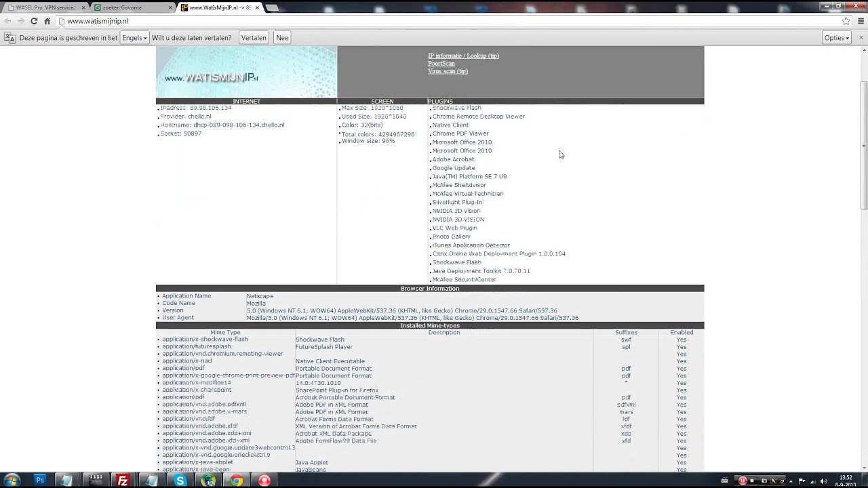Image resolution: width=868 pixels, height=488 pixels.
Task: Click the Hostname dhcp-089-098-106-134.chello.nl line
Action: coord(222,125)
